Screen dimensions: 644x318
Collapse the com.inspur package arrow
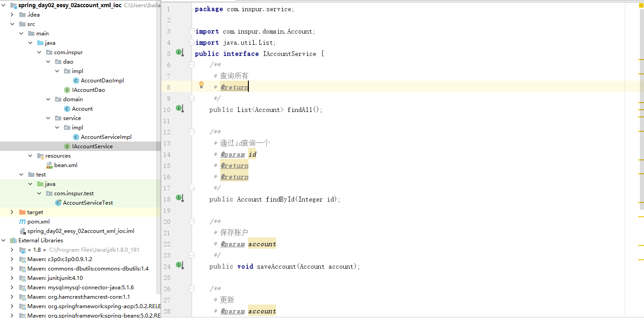coord(40,52)
